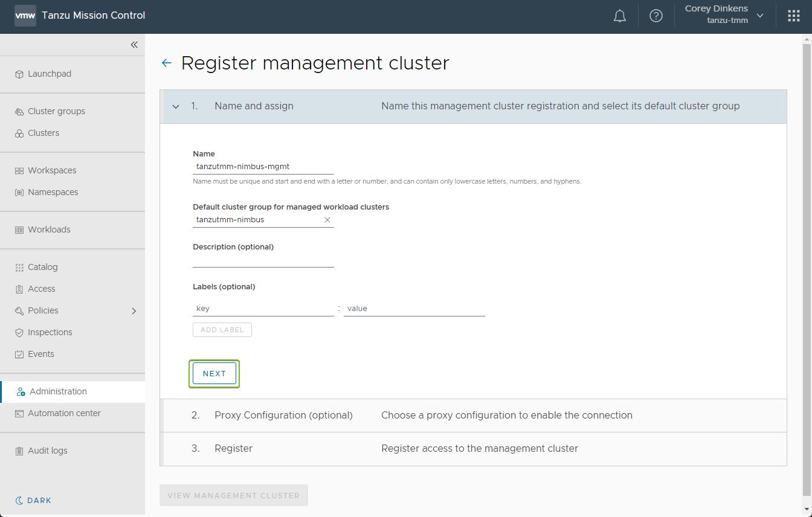Click VIEW MANAGEMENT CLUSTER button
This screenshot has height=517, width=812.
pyautogui.click(x=234, y=495)
